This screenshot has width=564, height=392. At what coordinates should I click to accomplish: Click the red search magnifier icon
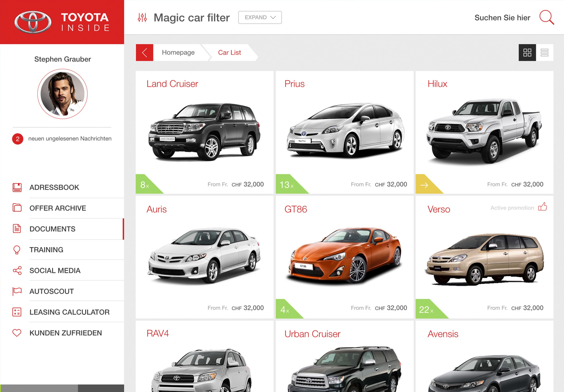click(x=546, y=17)
